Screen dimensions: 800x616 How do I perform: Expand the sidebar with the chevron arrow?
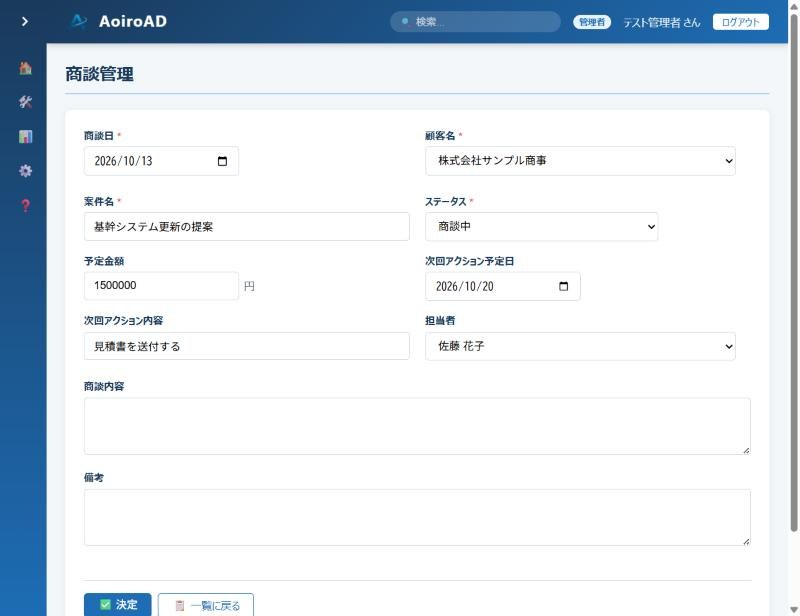point(24,21)
